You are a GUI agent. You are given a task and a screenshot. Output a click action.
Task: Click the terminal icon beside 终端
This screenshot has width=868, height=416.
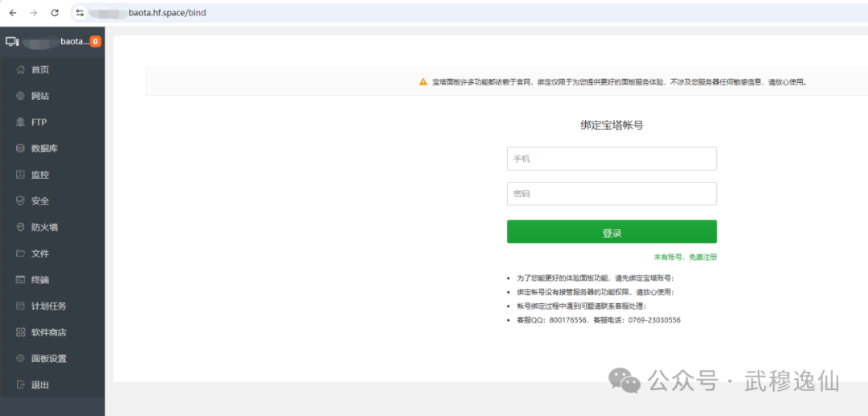tap(20, 280)
